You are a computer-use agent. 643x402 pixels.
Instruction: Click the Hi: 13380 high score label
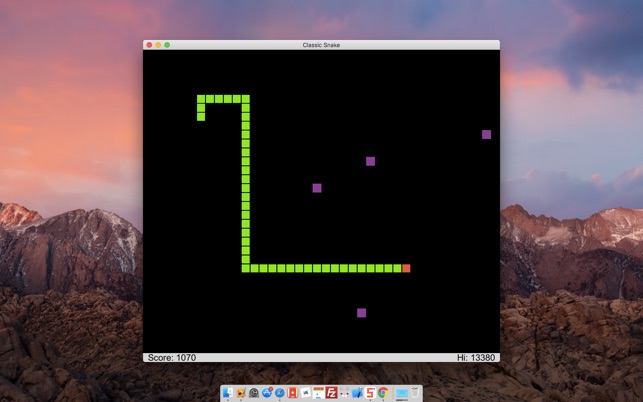(x=476, y=357)
